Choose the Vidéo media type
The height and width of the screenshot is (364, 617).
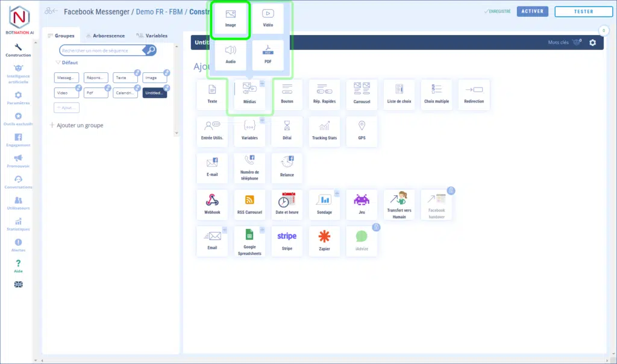pos(268,19)
